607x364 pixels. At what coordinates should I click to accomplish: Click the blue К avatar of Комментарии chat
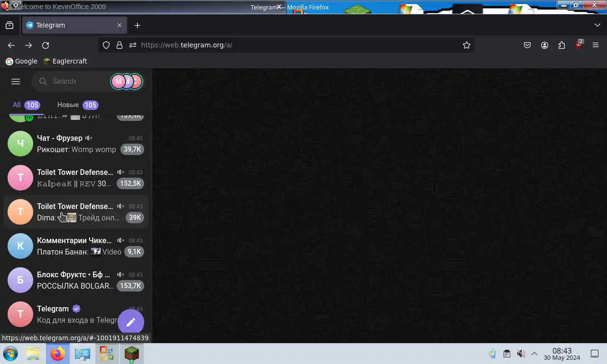20,246
